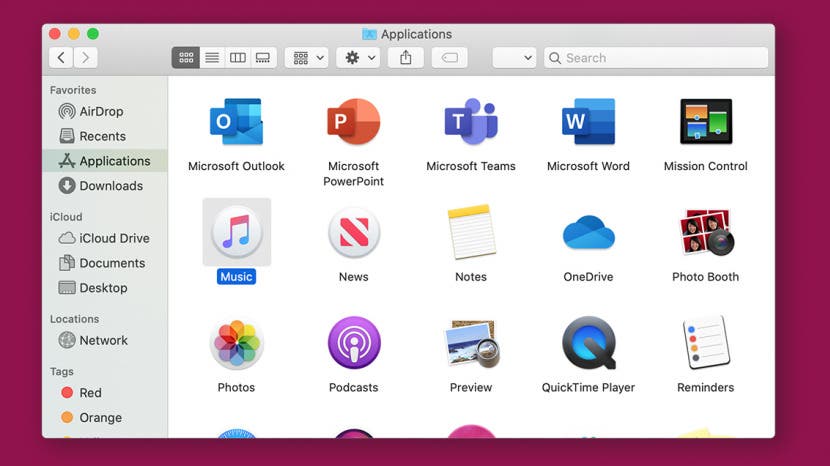Select the Notes app icon
The height and width of the screenshot is (466, 830).
pos(471,232)
